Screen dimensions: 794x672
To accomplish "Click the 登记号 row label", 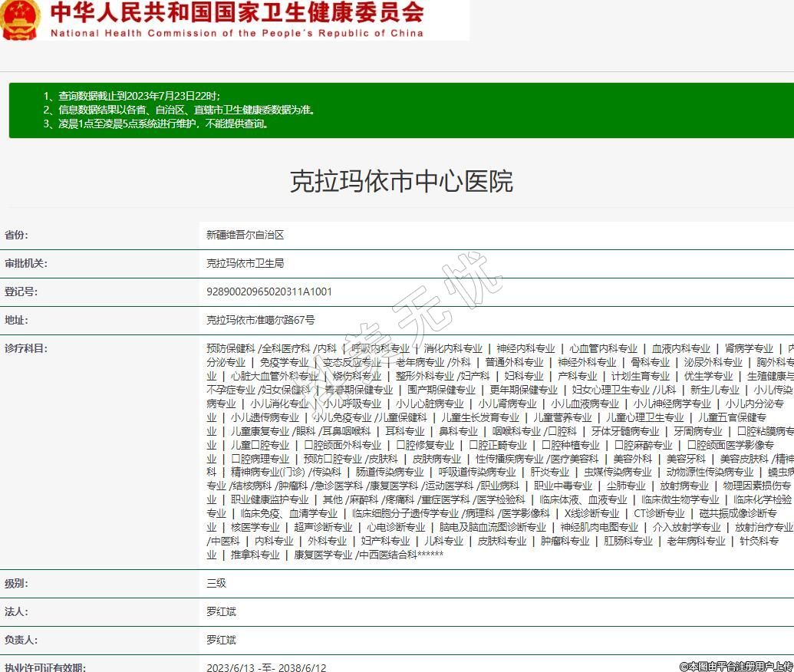I will [x=21, y=292].
